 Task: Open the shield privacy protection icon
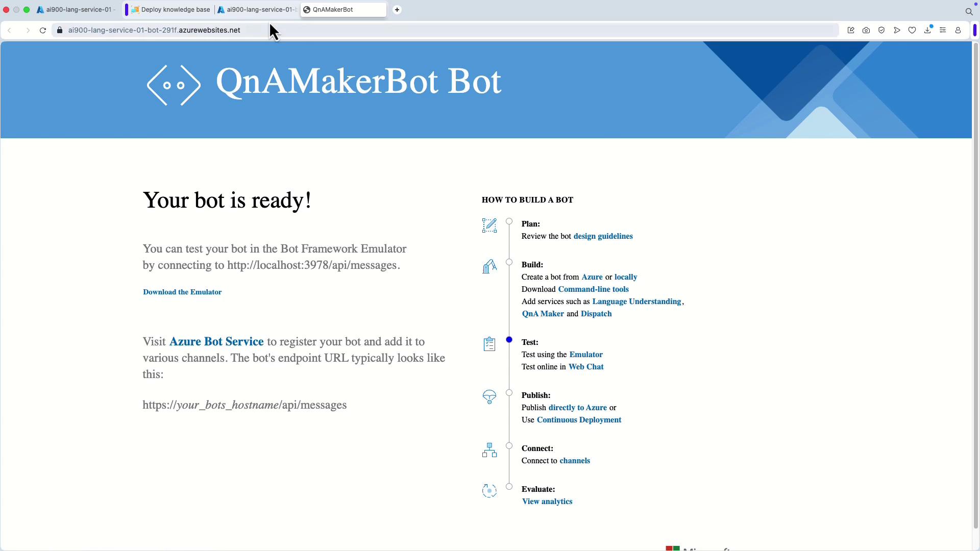click(x=881, y=30)
